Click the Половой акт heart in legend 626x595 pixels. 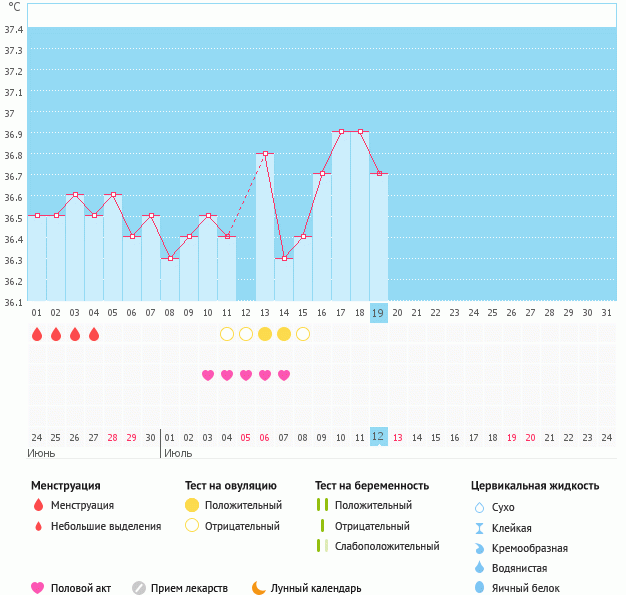38,588
